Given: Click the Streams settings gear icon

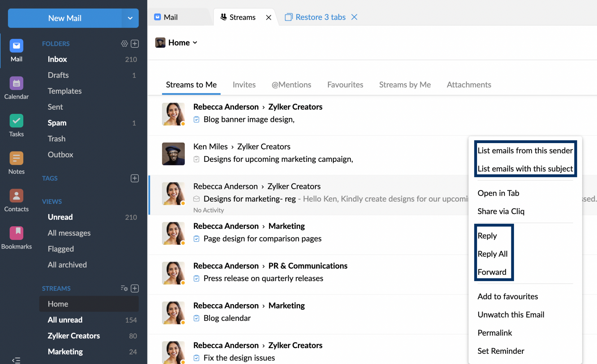Looking at the screenshot, I should click(x=125, y=288).
